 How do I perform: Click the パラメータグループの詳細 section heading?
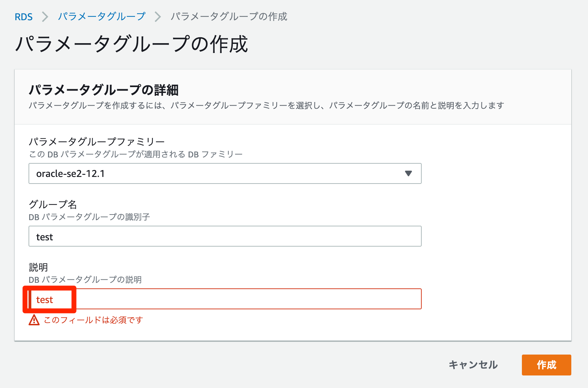pos(103,90)
